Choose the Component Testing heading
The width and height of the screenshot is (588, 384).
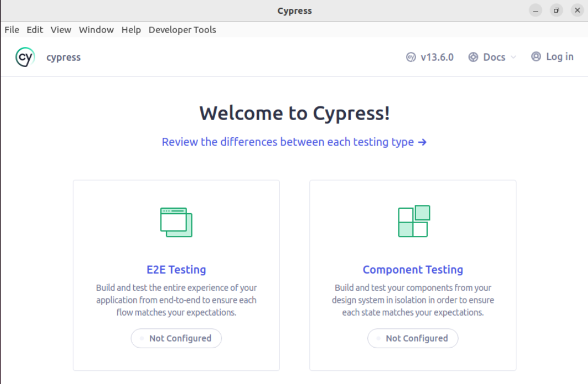tap(413, 269)
